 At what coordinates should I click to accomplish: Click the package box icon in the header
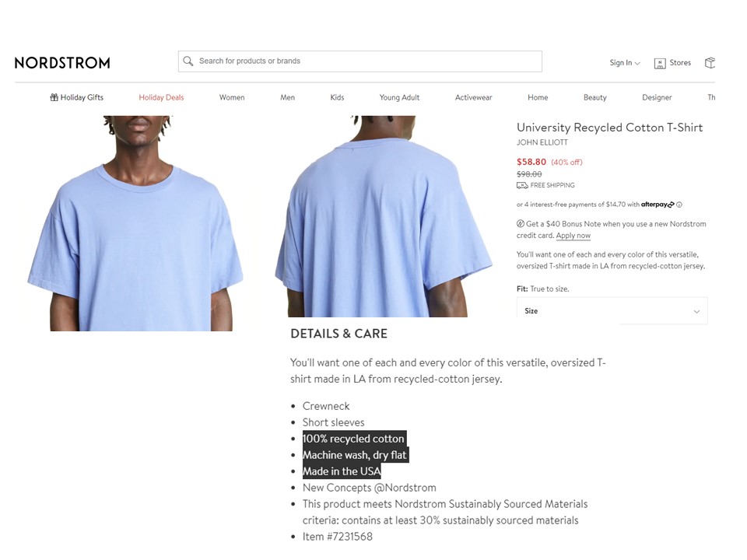click(710, 63)
